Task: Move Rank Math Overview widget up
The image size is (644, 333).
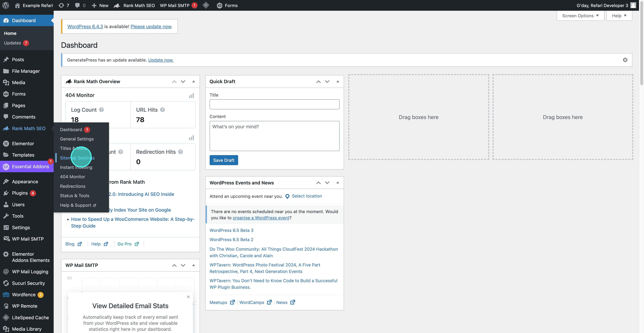Action: tap(174, 81)
